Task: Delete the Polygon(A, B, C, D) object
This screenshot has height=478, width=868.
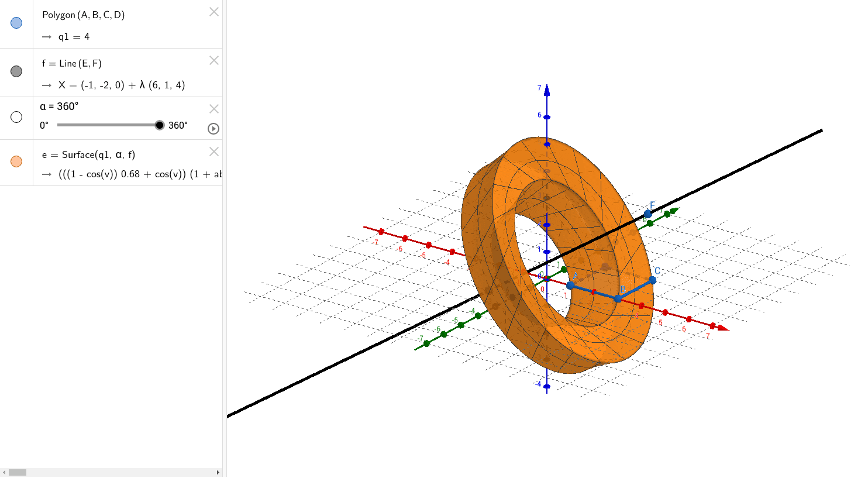Action: point(213,12)
